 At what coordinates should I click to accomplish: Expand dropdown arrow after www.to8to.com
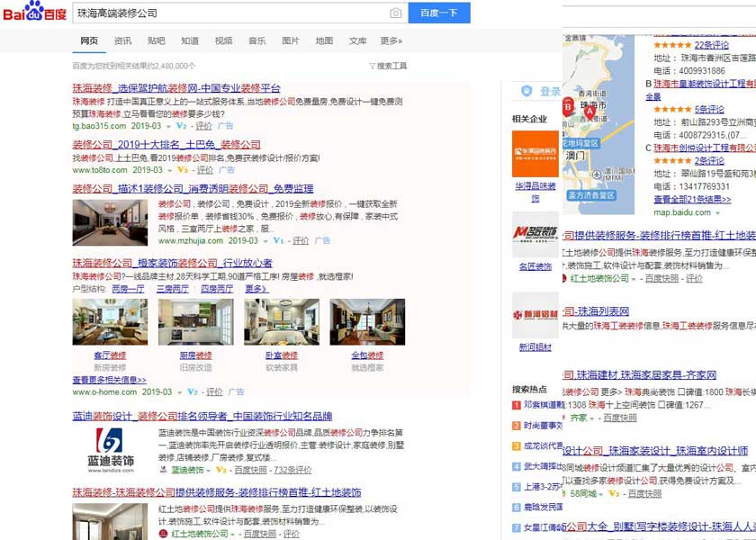point(170,170)
